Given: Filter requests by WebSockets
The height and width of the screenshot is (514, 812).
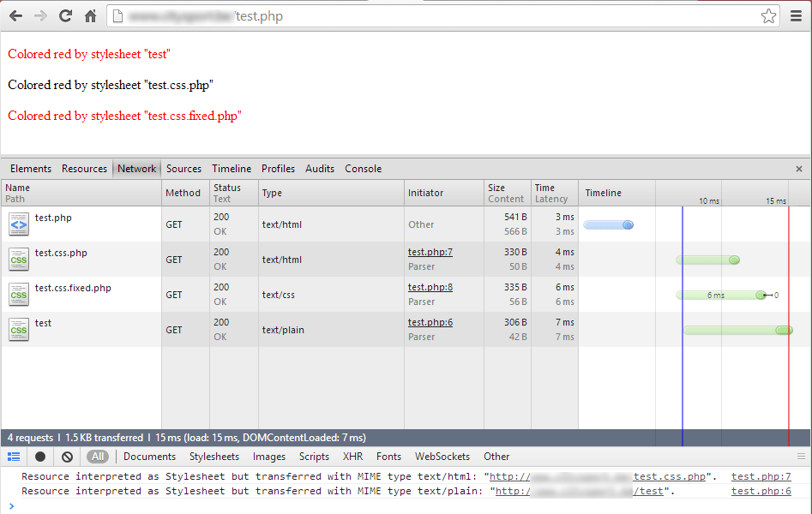Looking at the screenshot, I should (442, 457).
